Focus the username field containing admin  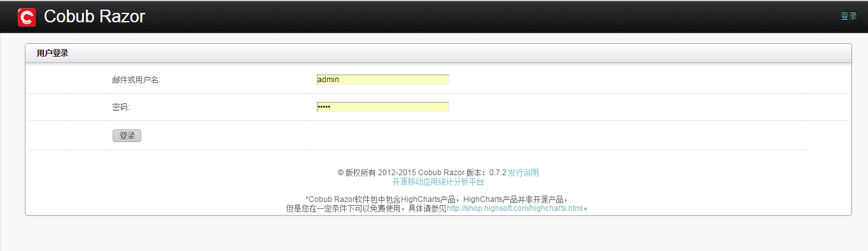point(382,80)
